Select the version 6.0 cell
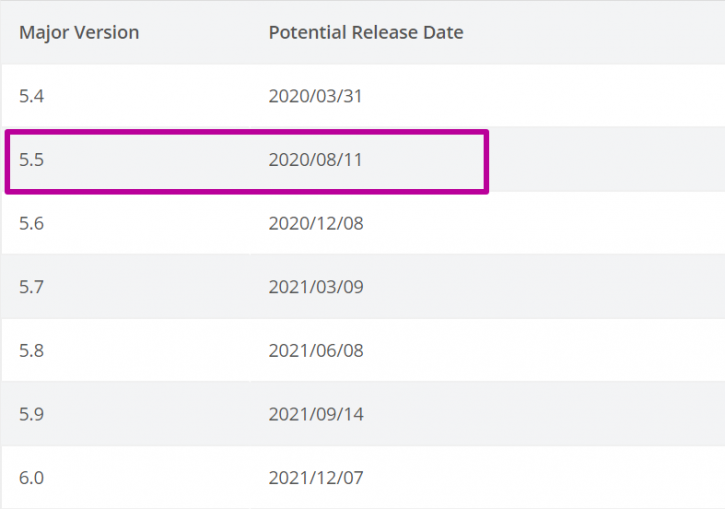This screenshot has width=725, height=509. point(31,478)
